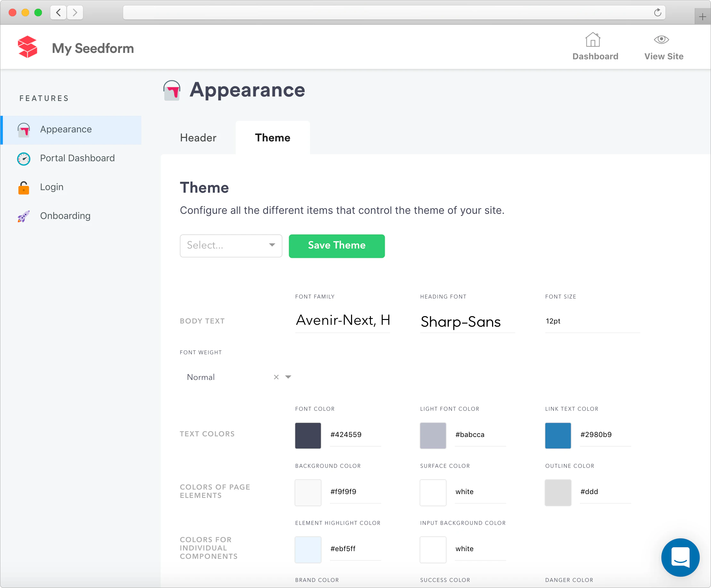Click the dark #424559 font color swatch
Image resolution: width=711 pixels, height=588 pixels.
pos(308,436)
